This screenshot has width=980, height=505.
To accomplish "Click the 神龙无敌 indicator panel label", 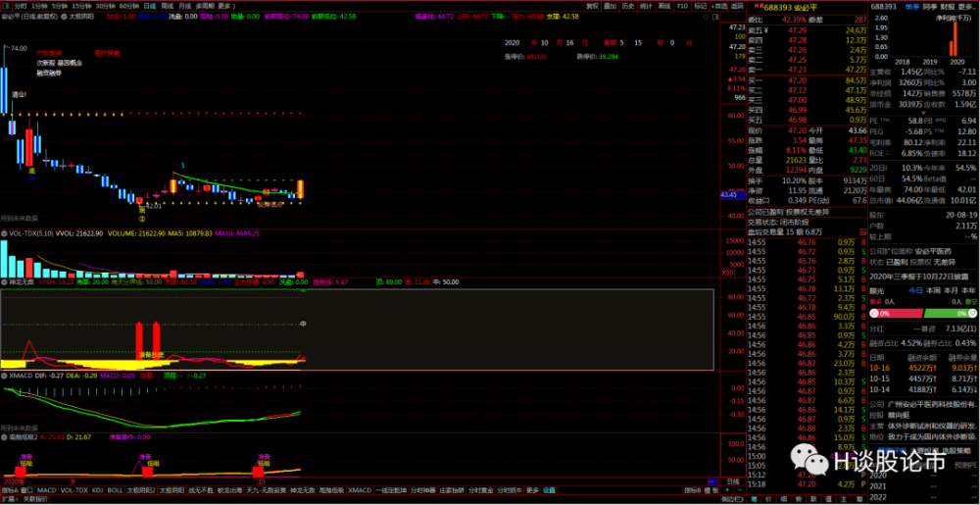I will pos(21,281).
